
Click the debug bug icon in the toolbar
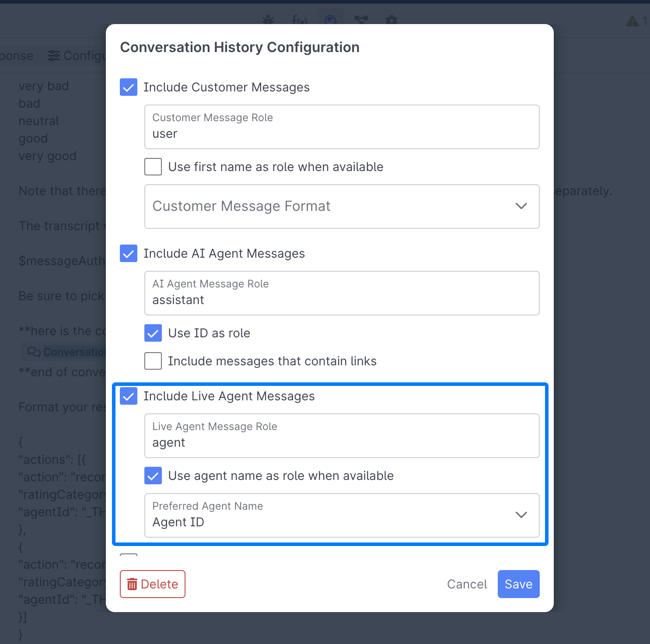tap(268, 21)
